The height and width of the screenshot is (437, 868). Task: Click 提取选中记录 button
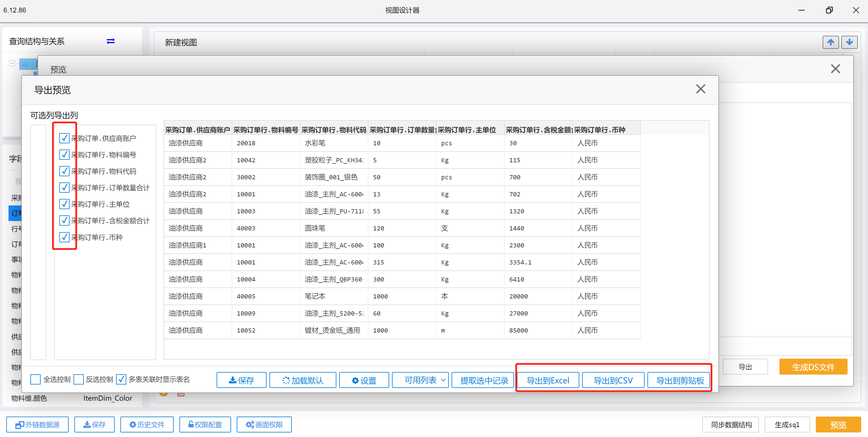click(x=483, y=381)
